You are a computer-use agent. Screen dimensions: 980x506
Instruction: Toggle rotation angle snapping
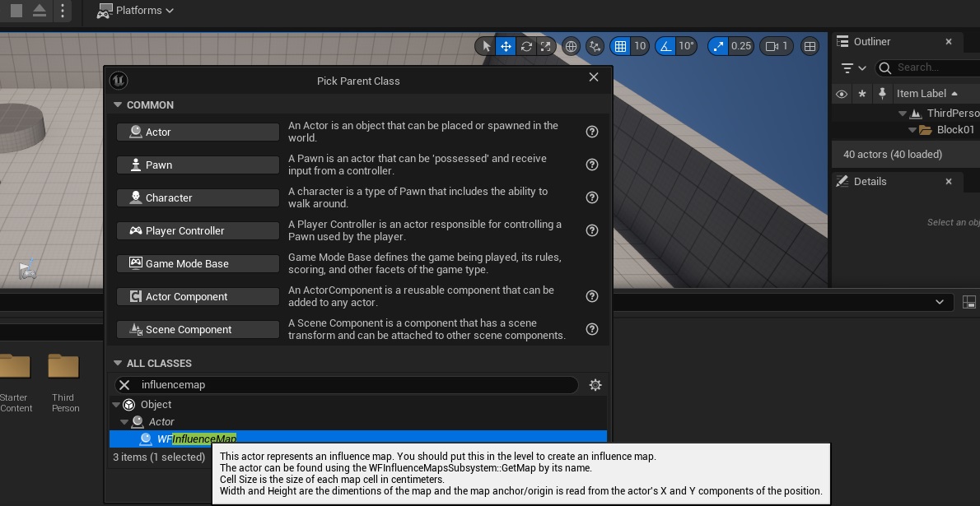click(x=665, y=46)
